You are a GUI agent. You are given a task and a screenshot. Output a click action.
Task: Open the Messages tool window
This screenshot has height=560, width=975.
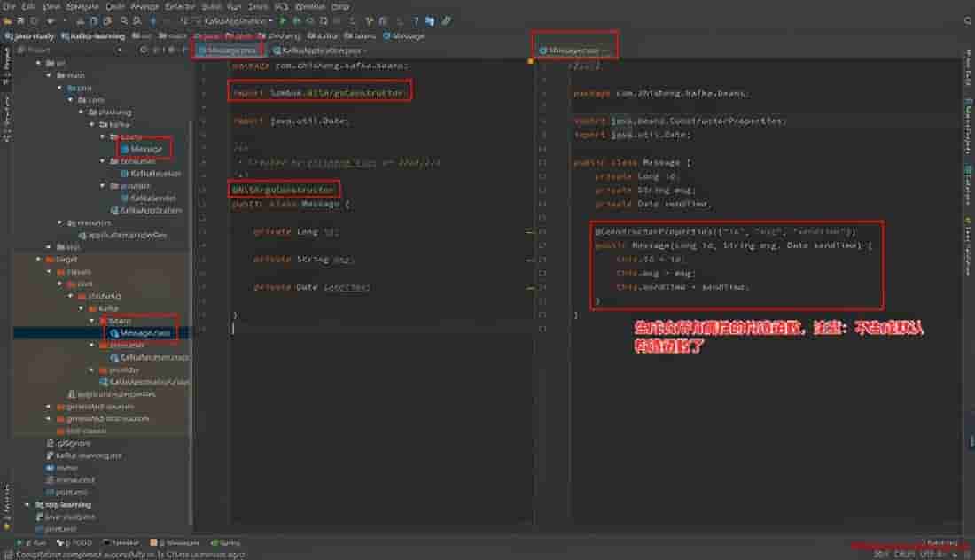(178, 542)
